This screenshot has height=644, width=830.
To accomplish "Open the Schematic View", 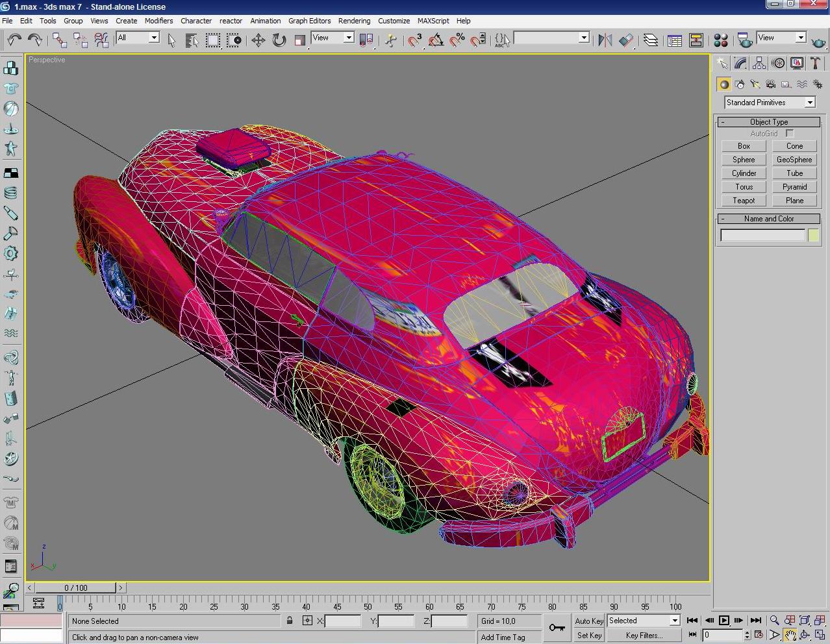I will tap(696, 40).
